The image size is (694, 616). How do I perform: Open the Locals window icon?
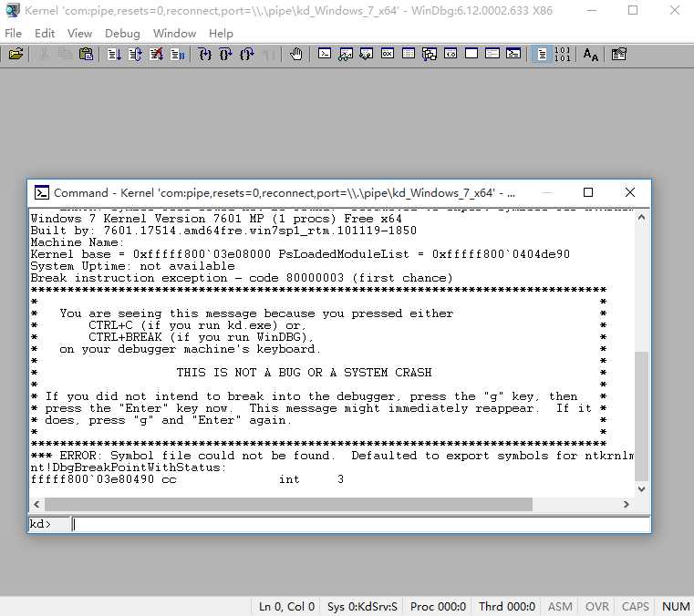click(x=366, y=54)
